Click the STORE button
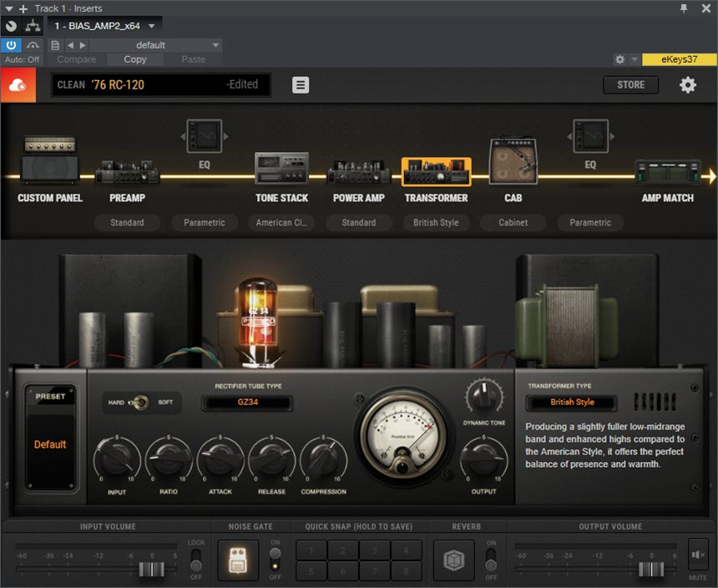The height and width of the screenshot is (588, 718). 630,84
